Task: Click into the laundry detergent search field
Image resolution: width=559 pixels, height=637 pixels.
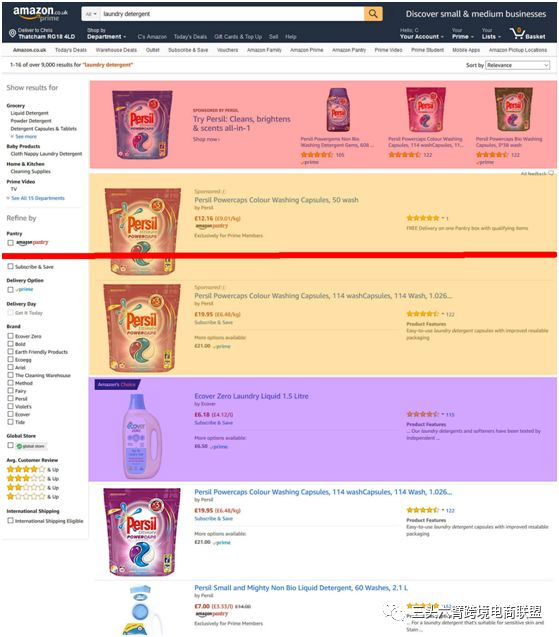Action: click(232, 14)
